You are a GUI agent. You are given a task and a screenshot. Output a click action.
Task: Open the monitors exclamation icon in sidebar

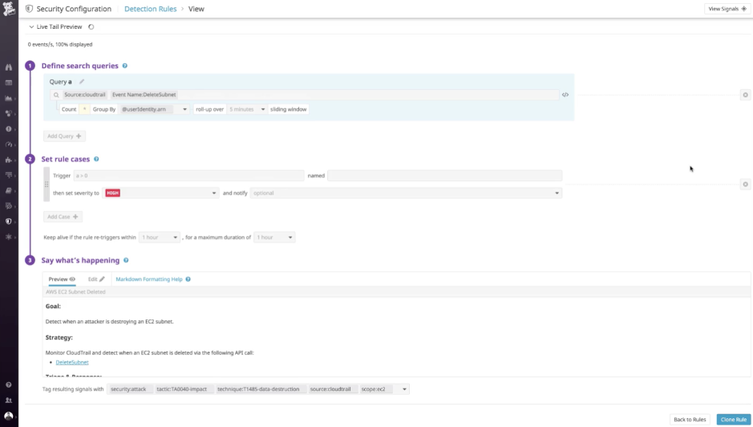click(x=8, y=129)
